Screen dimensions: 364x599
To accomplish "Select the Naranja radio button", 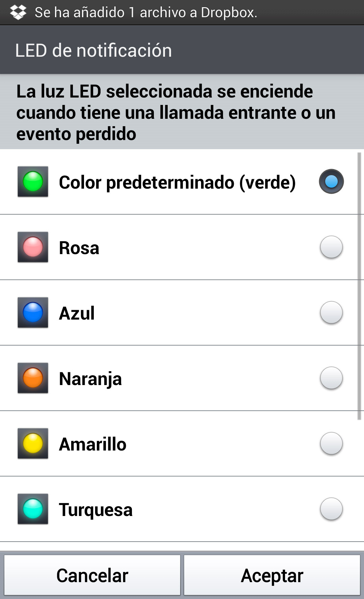I will (x=331, y=378).
